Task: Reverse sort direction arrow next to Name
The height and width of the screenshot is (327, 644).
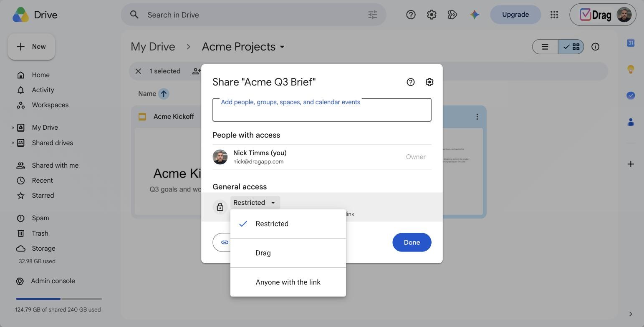Action: 164,94
